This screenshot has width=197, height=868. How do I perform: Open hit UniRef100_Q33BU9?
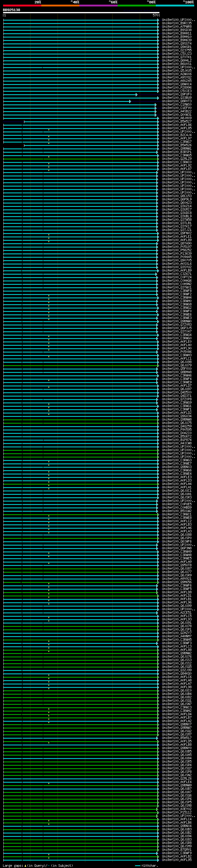pos(177,98)
